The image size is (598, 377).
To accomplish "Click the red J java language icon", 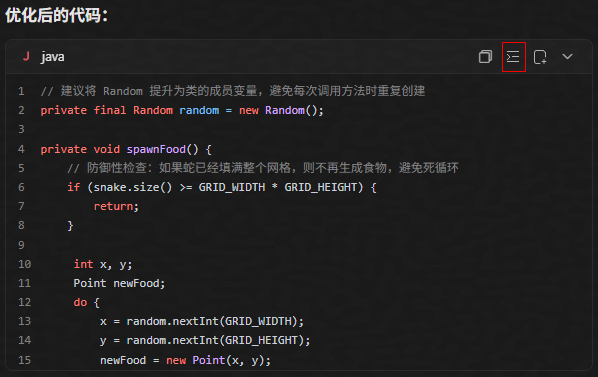I will tap(26, 56).
